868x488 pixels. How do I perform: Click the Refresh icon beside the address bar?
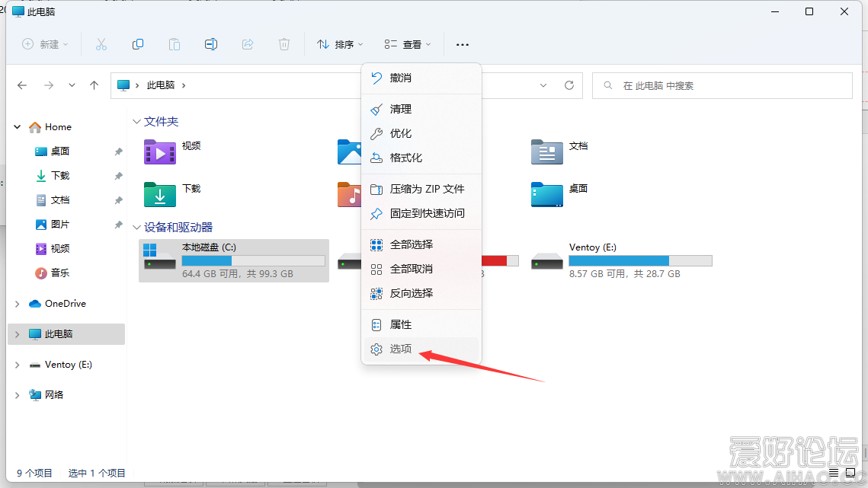click(569, 85)
